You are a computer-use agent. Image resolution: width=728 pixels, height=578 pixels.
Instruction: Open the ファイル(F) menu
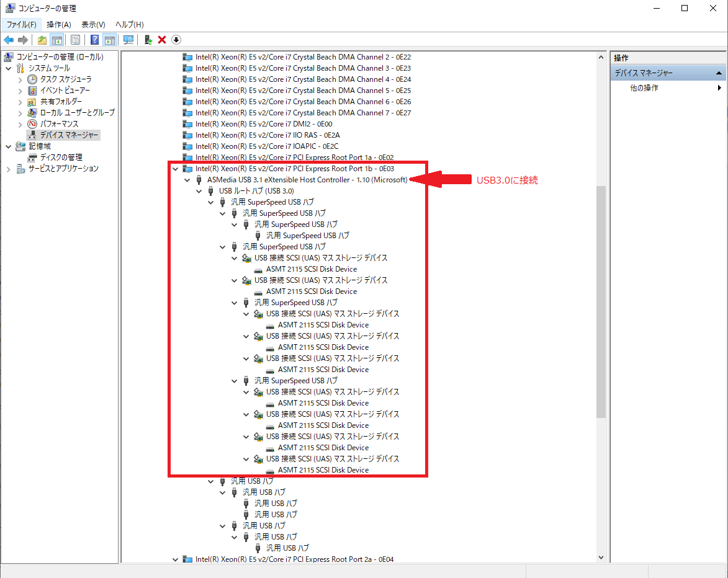(x=20, y=24)
